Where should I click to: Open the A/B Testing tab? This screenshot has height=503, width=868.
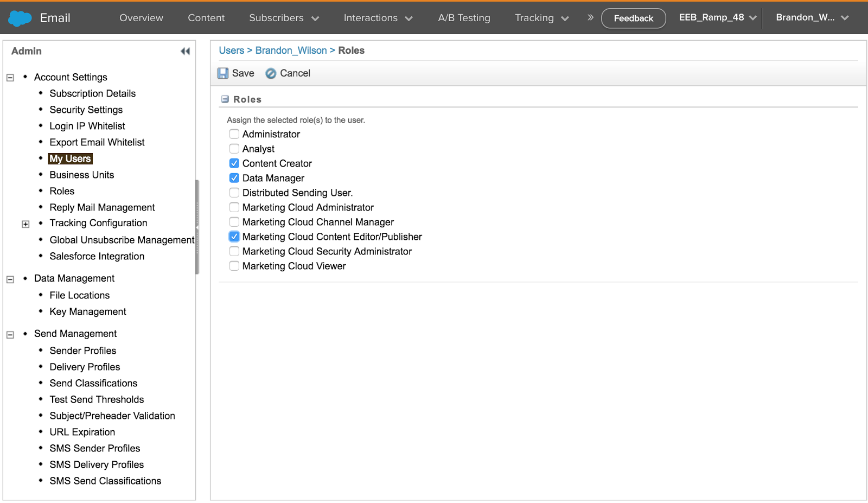point(464,18)
